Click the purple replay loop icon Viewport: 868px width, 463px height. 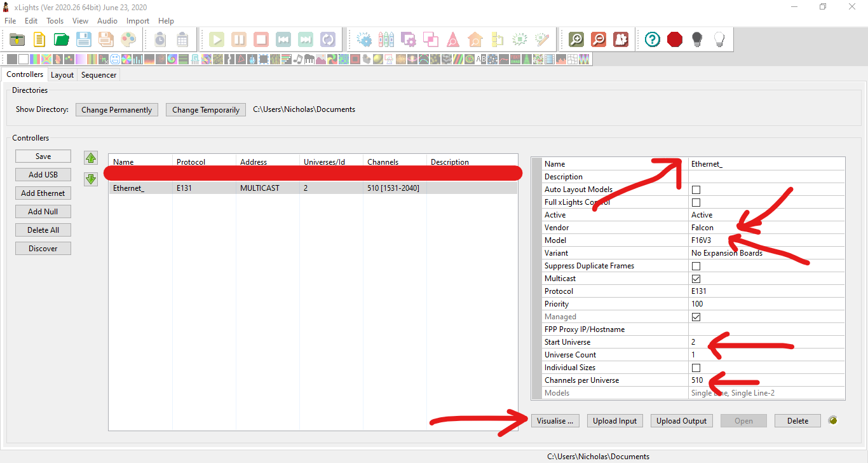328,39
